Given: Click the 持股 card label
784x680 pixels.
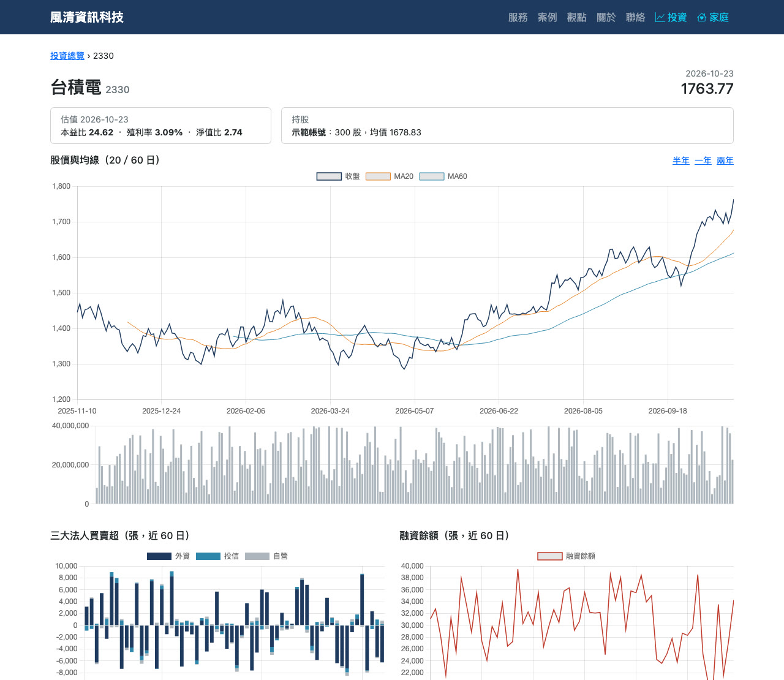Looking at the screenshot, I should pos(300,119).
